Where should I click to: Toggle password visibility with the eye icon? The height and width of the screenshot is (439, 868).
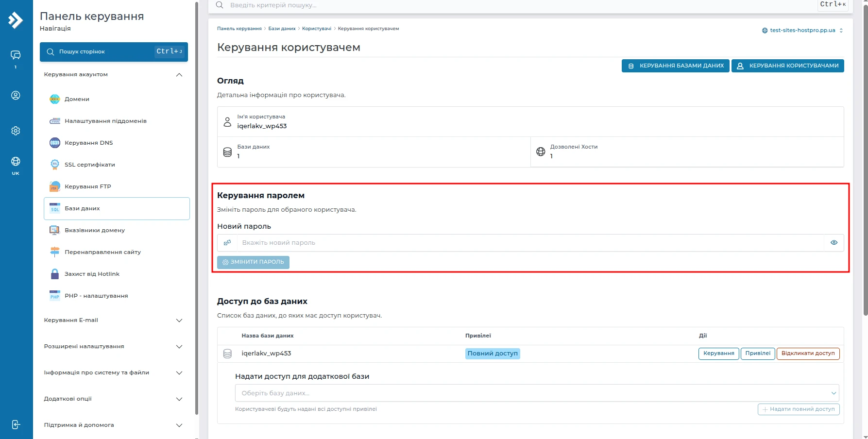(834, 243)
